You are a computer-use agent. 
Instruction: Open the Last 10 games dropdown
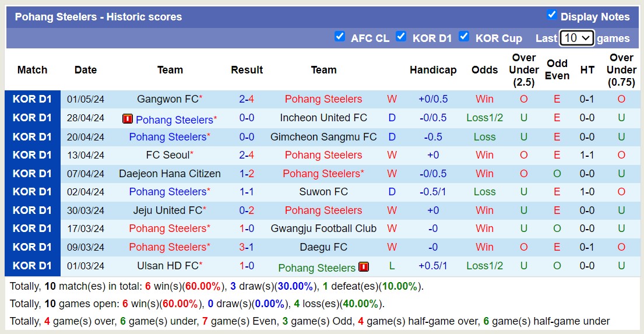[576, 38]
